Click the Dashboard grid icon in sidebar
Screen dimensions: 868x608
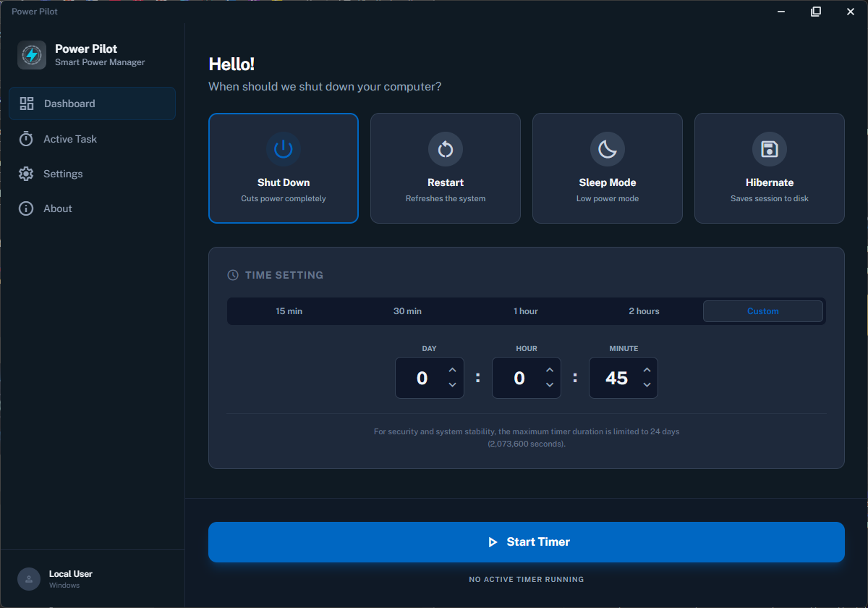tap(27, 104)
